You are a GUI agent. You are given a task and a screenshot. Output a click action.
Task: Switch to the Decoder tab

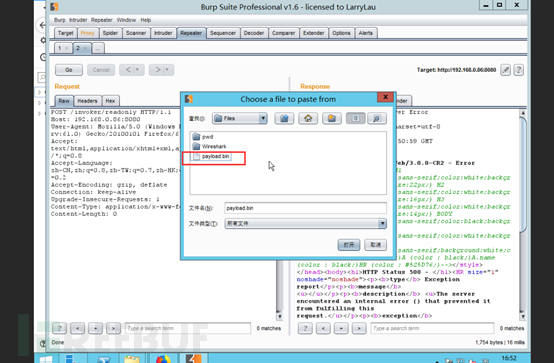(254, 33)
